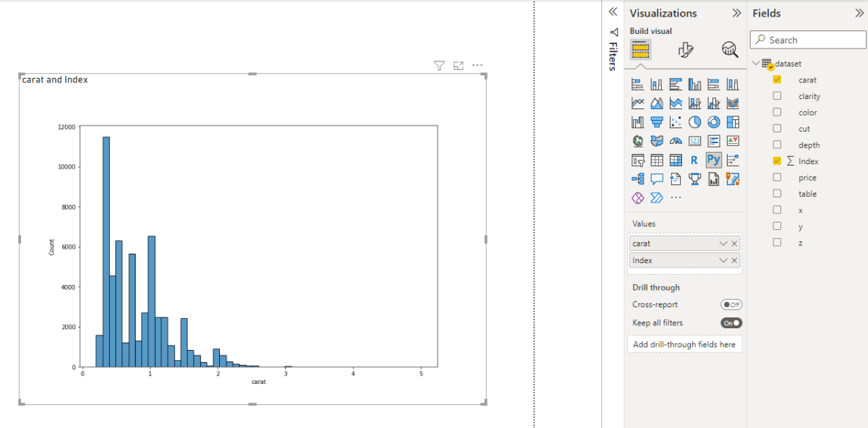Add the Power Automate visual
The width and height of the screenshot is (868, 428).
point(657,197)
